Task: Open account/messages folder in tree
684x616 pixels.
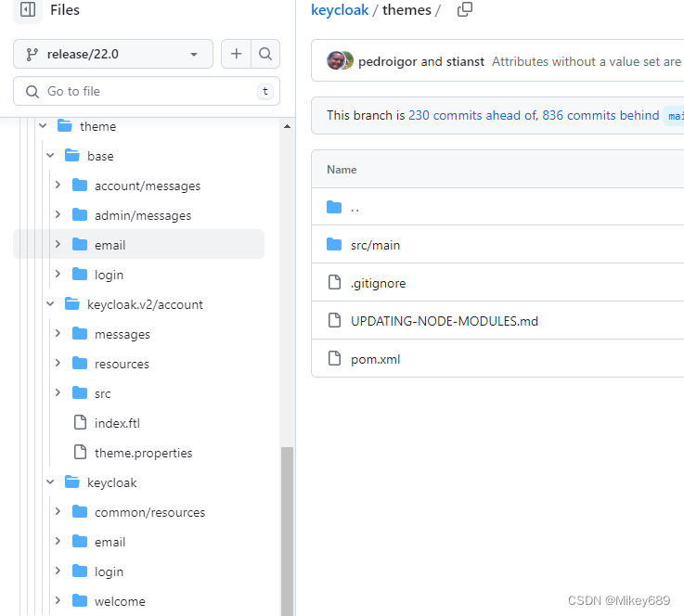Action: tap(148, 186)
